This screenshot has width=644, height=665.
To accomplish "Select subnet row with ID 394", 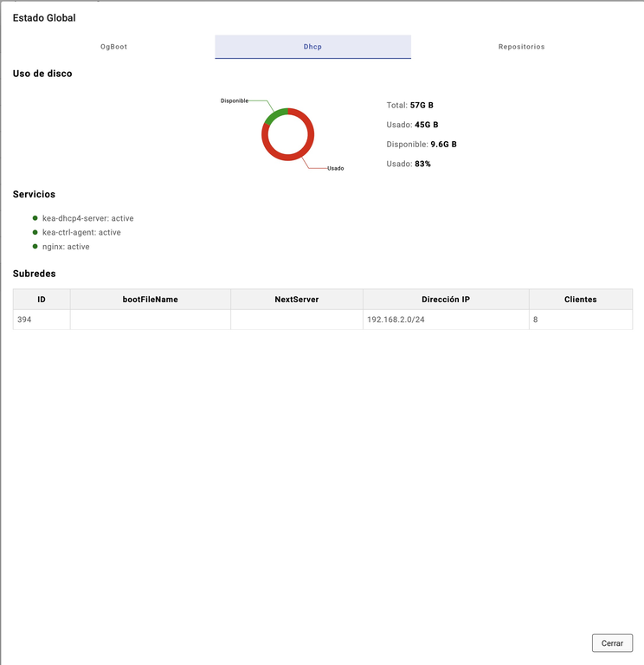I will (42, 320).
